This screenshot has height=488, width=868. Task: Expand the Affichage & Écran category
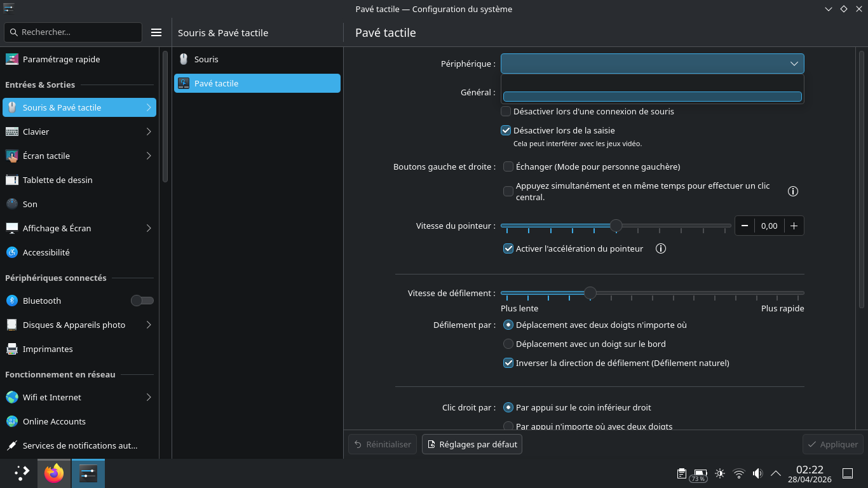(x=79, y=228)
